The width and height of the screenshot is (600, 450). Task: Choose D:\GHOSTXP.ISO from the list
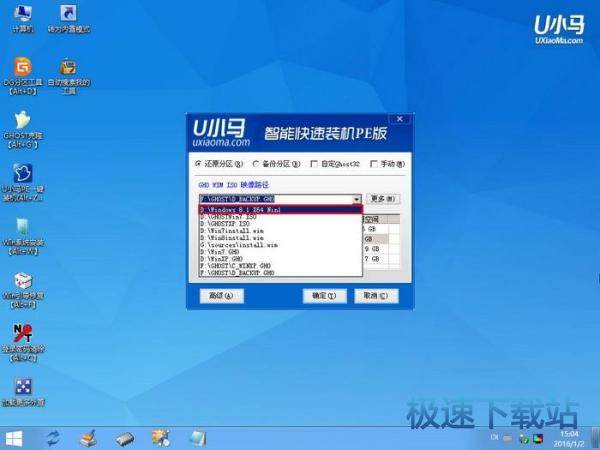pos(280,224)
